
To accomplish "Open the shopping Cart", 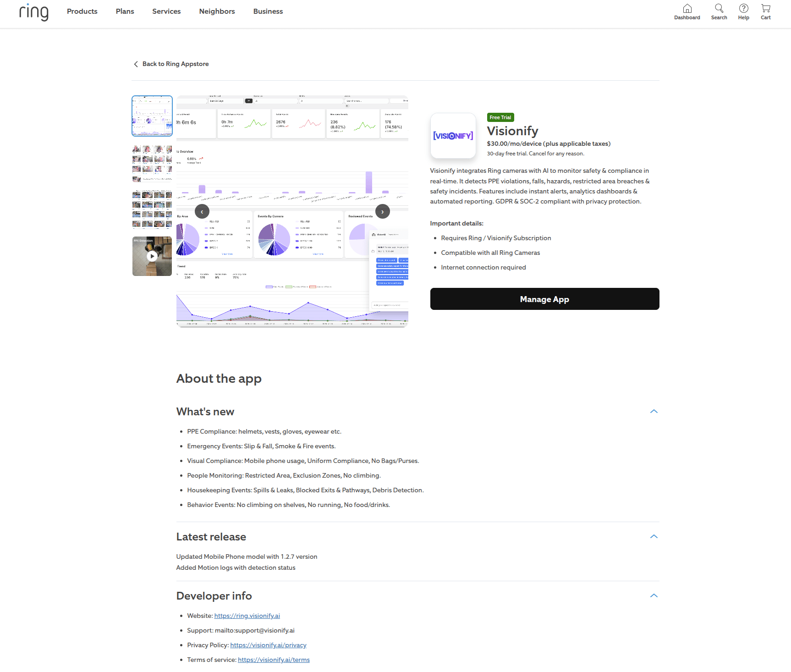I will [x=765, y=11].
